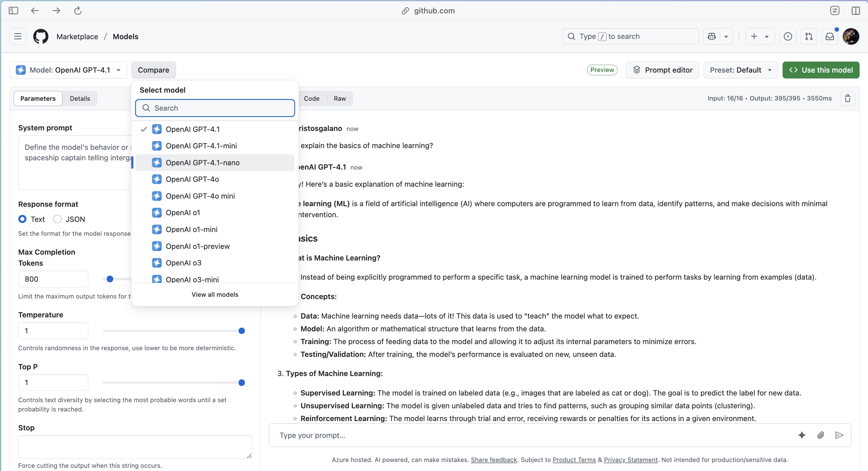Go to GitHub homepage via Octocat logo
The height and width of the screenshot is (471, 868).
41,36
